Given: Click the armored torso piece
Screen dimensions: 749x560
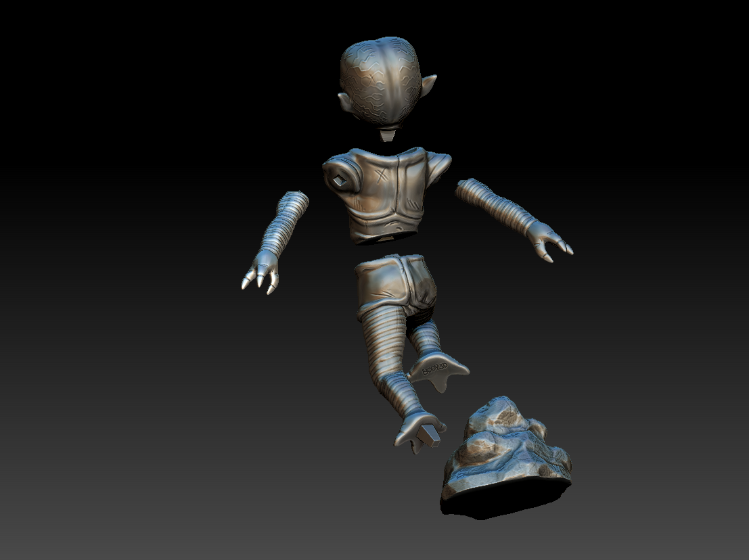Looking at the screenshot, I should pos(386,195).
